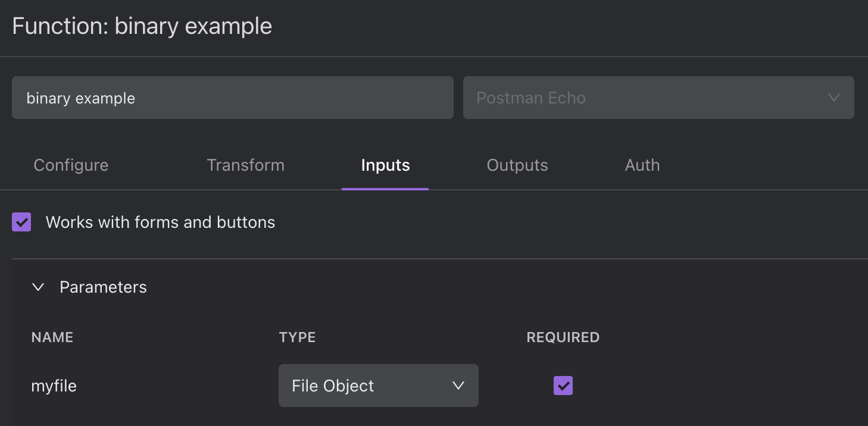
Task: Click the function name field 'binary example'
Action: click(x=232, y=98)
